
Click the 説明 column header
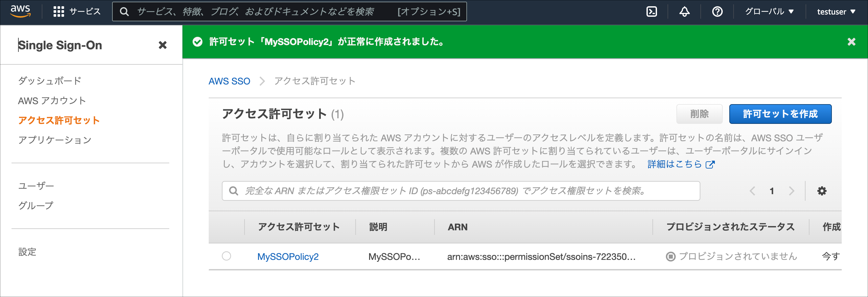pos(378,227)
